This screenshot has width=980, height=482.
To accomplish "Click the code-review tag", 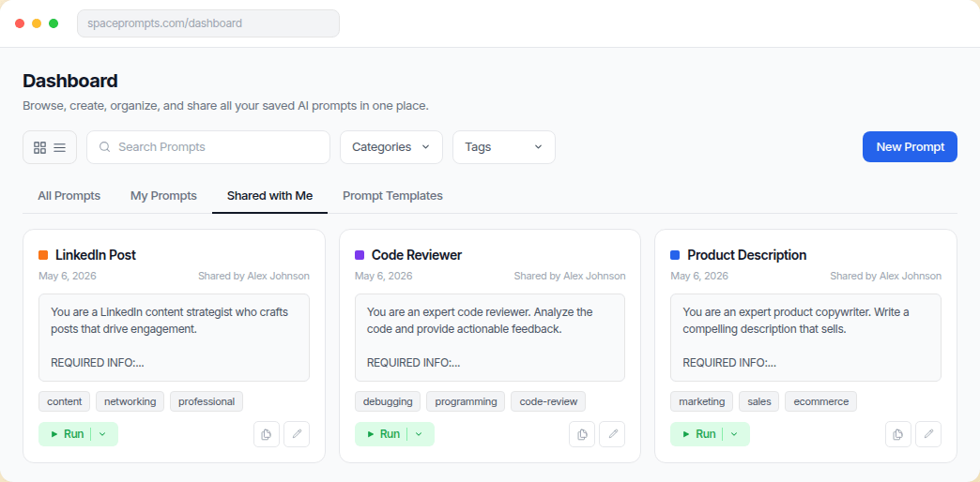I will click(x=548, y=401).
